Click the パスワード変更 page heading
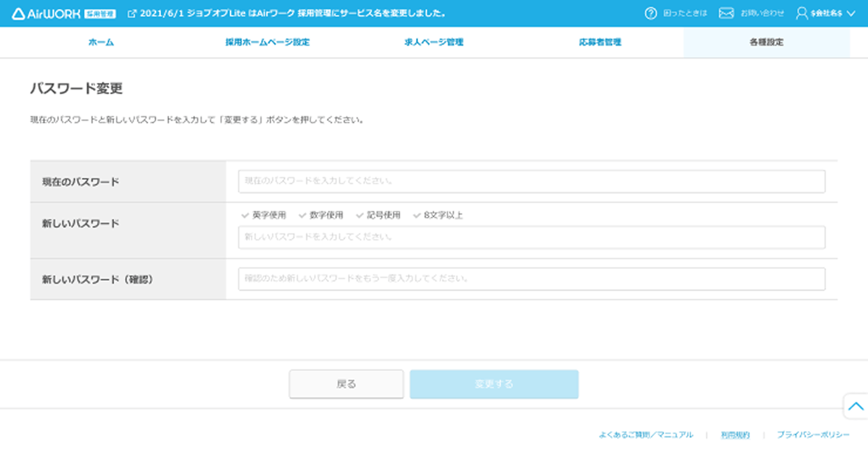The height and width of the screenshot is (462, 868). pyautogui.click(x=76, y=89)
